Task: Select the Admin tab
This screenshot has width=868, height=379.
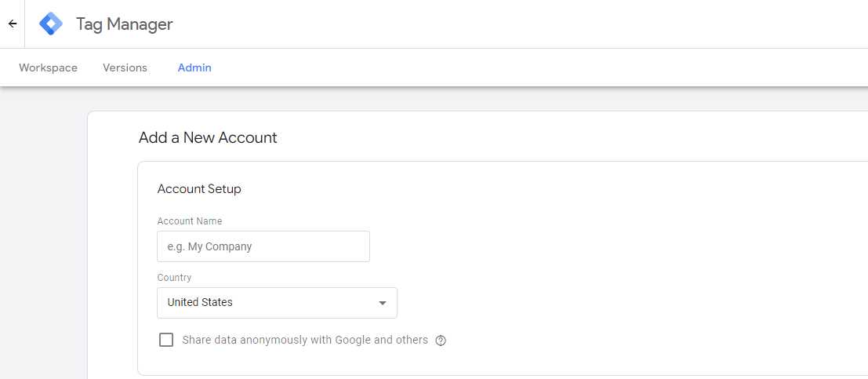Action: click(x=194, y=67)
